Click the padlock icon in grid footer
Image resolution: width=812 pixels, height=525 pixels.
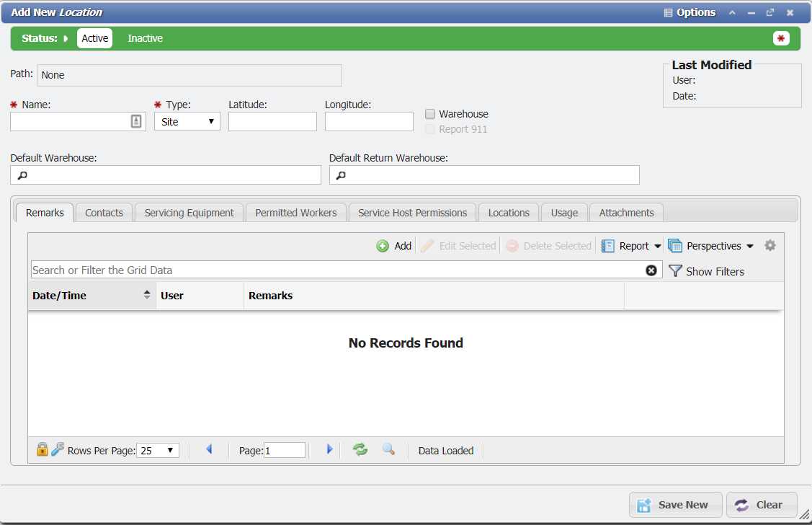pos(43,450)
